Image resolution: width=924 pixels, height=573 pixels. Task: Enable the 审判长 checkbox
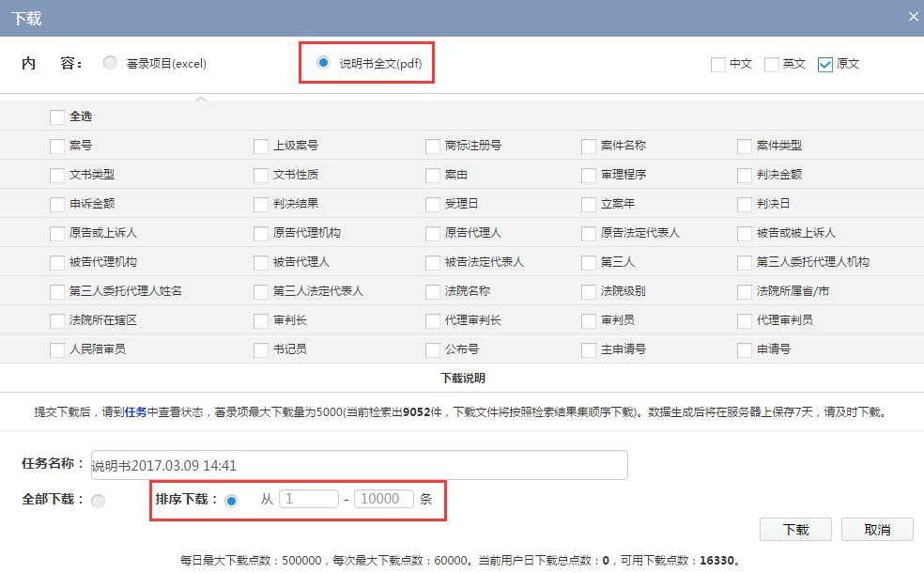click(261, 320)
